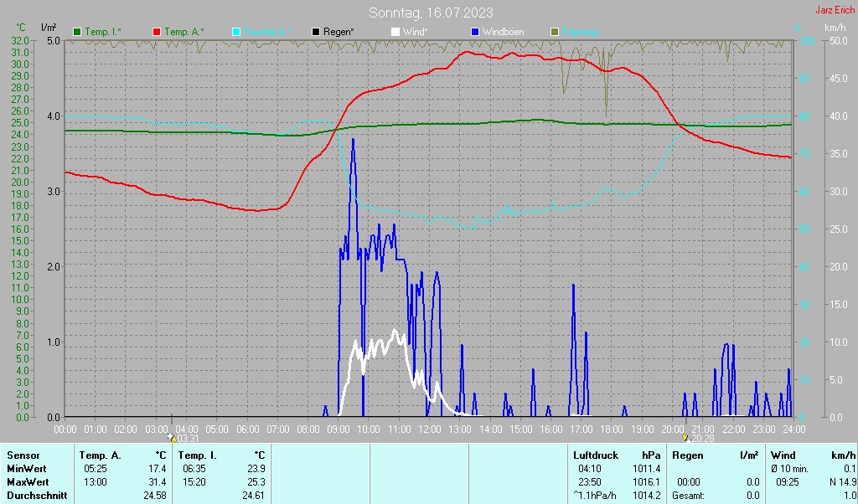
Task: Click the 'l/m²' axis unit label
Action: (x=49, y=28)
